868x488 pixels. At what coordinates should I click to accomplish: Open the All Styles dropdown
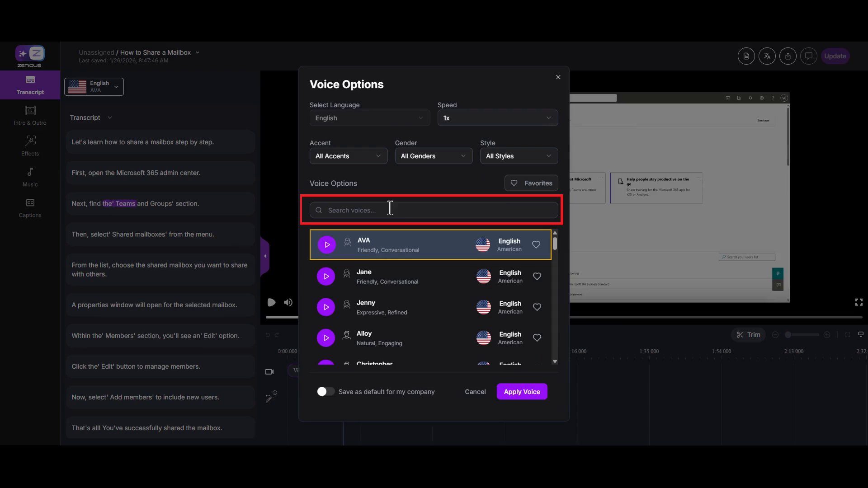tap(519, 156)
